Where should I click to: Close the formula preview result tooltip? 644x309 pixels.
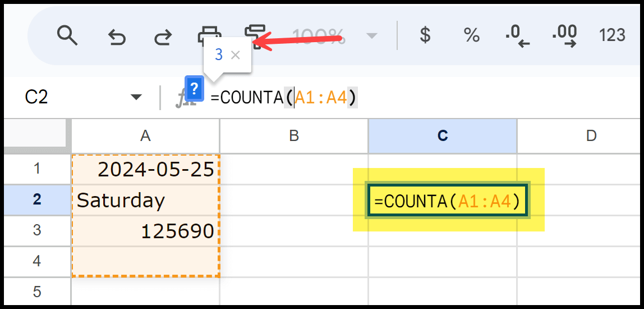[236, 54]
